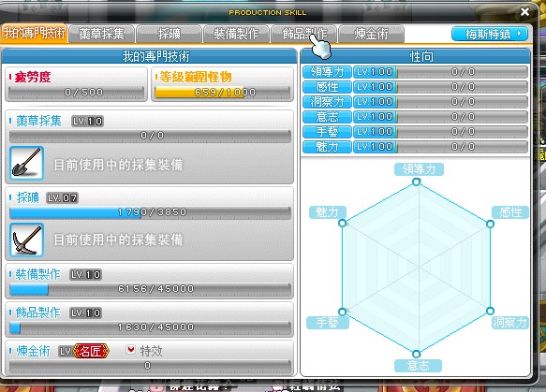Switch to the 飾品製作 tab
The width and height of the screenshot is (546, 392).
pyautogui.click(x=303, y=34)
